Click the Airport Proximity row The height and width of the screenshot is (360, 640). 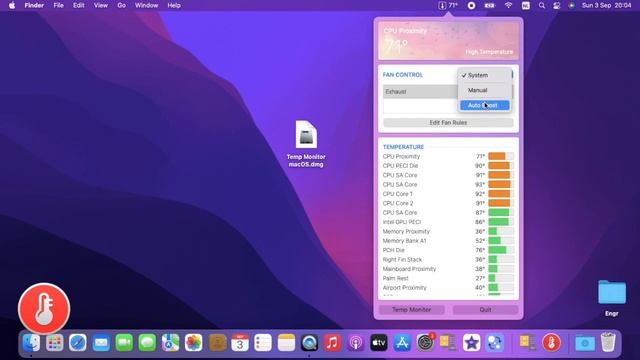point(448,288)
